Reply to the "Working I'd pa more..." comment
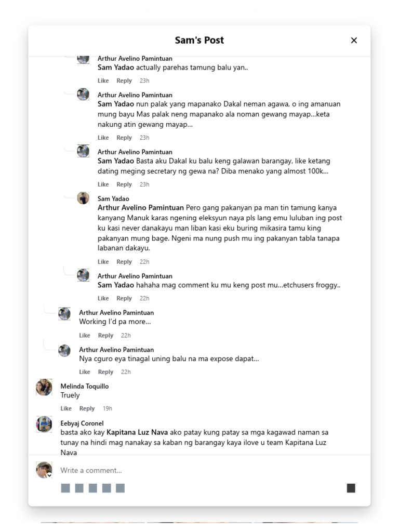Screen dimensions: 399x532 click(105, 336)
